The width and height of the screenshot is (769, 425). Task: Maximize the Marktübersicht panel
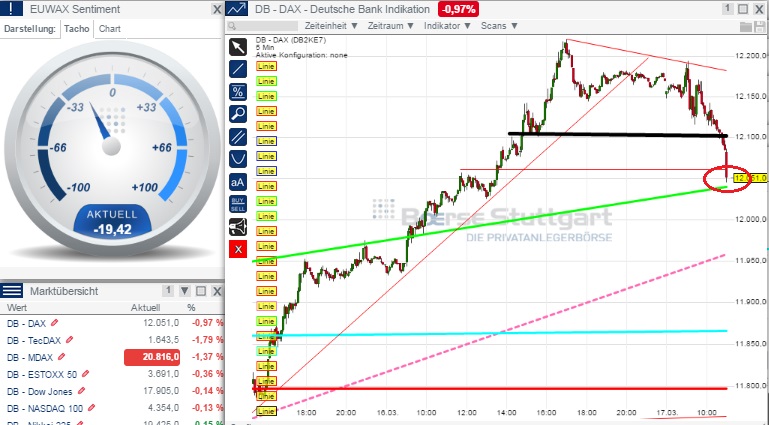[201, 291]
